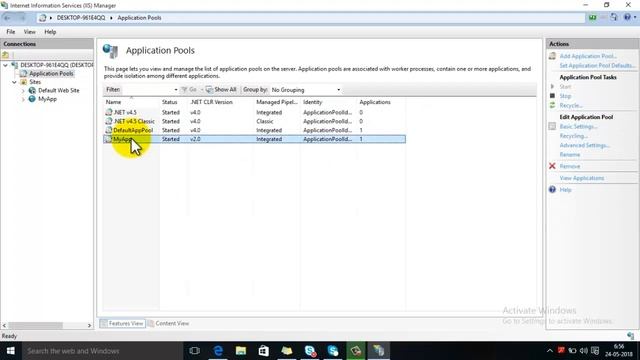Screen dimensions: 640x360
Task: Click the taskbar clock showing 24-05-2018
Action: tap(619, 351)
